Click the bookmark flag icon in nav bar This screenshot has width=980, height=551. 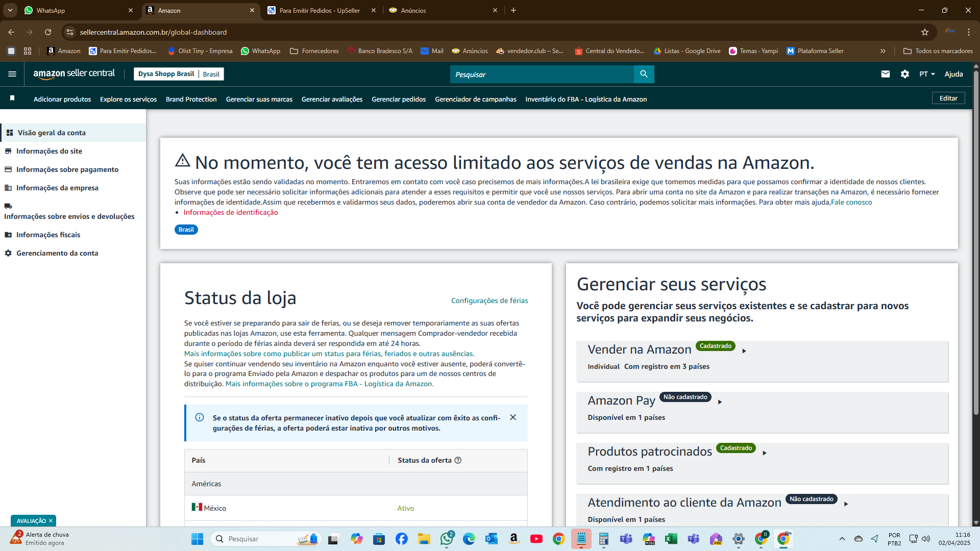pos(12,98)
